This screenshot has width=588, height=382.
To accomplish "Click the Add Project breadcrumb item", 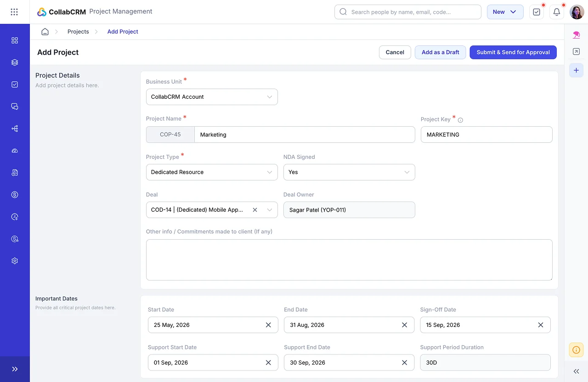I will (x=123, y=32).
